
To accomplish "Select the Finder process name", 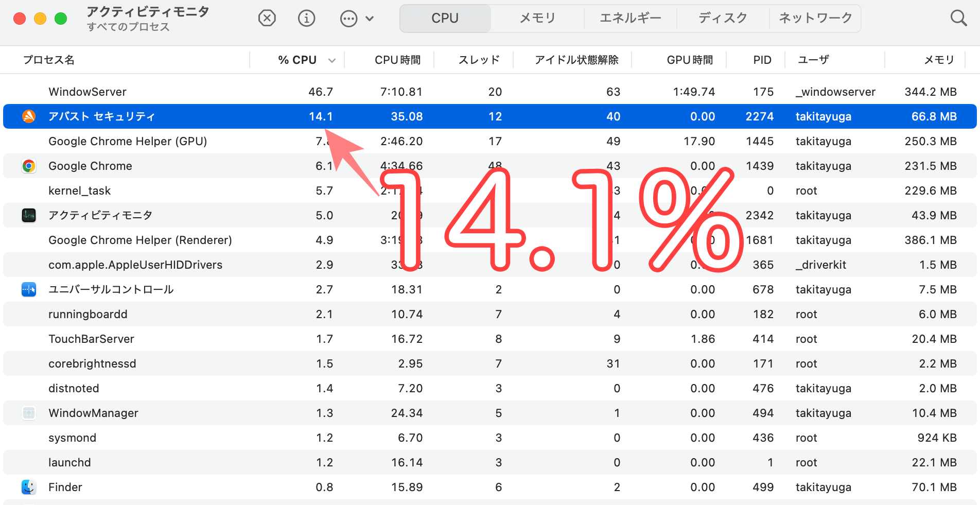I will (x=65, y=487).
